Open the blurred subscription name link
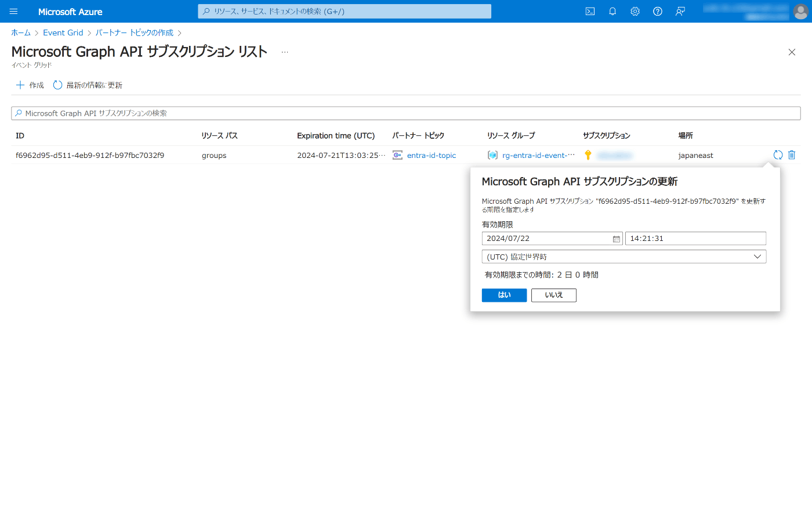 pyautogui.click(x=615, y=156)
